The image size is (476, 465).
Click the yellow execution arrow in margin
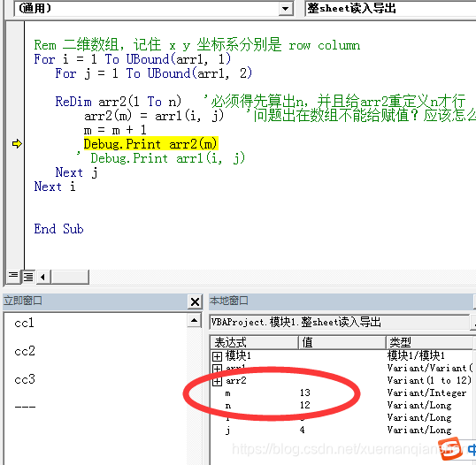[17, 144]
